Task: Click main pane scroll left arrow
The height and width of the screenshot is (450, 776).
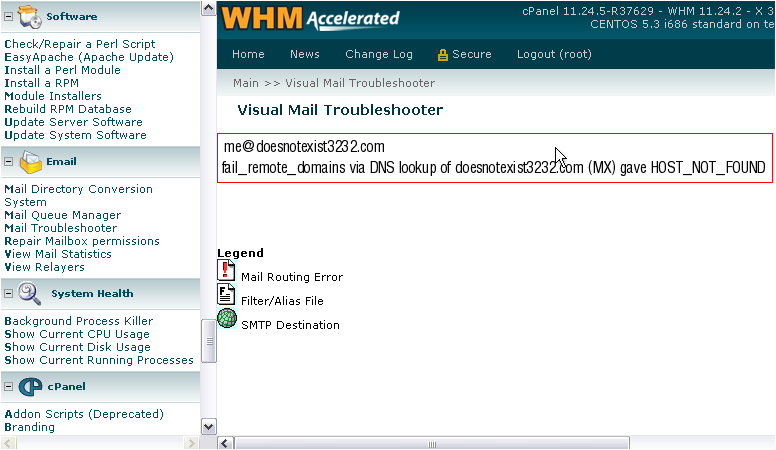Action: (x=225, y=443)
